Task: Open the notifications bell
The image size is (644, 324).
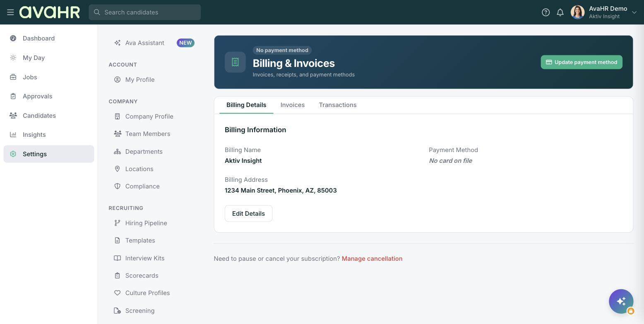Action: 560,12
